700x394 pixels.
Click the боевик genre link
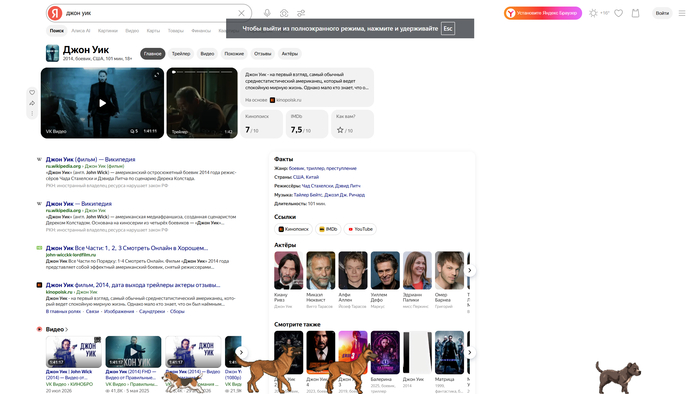pyautogui.click(x=296, y=168)
